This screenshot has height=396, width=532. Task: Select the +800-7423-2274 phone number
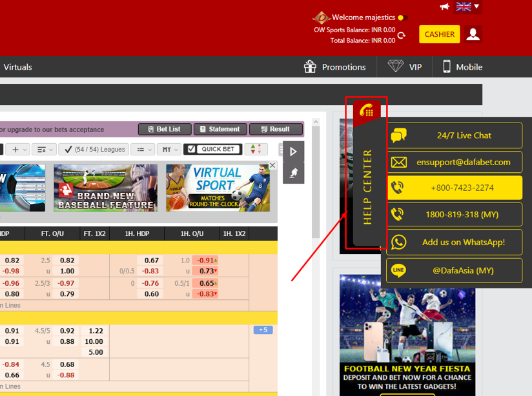(455, 188)
